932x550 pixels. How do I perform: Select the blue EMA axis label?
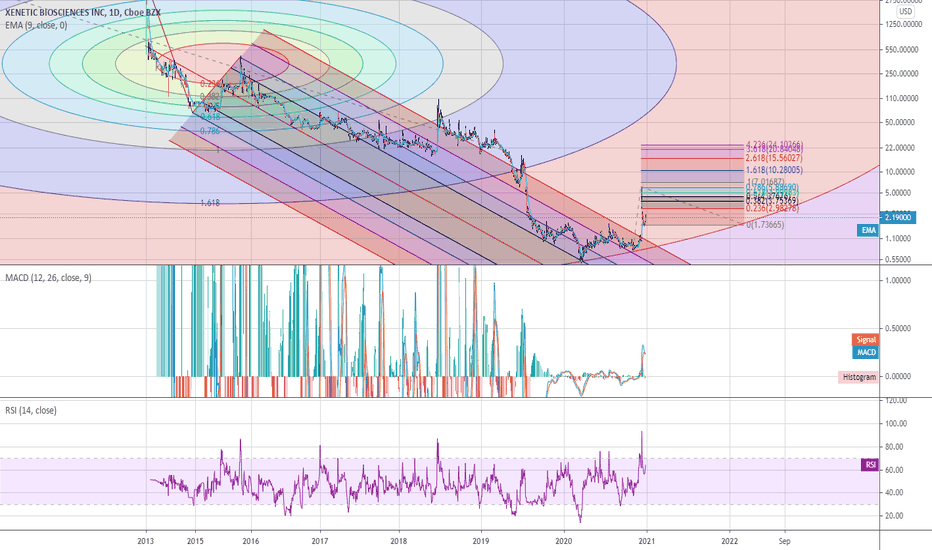point(868,230)
